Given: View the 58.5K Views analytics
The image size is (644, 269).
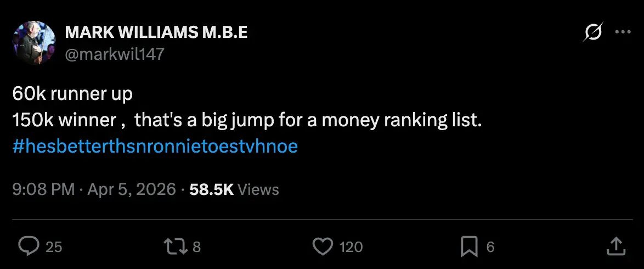Looking at the screenshot, I should tap(211, 189).
